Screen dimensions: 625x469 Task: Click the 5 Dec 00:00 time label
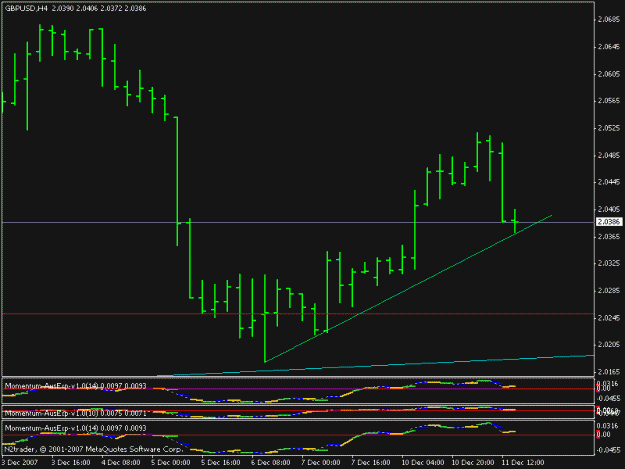[171, 462]
